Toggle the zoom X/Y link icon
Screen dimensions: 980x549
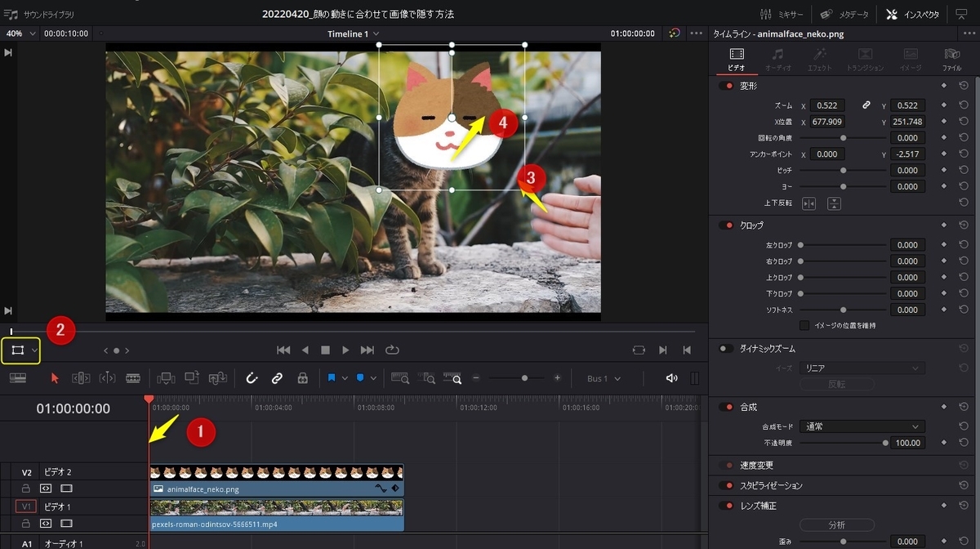click(866, 105)
